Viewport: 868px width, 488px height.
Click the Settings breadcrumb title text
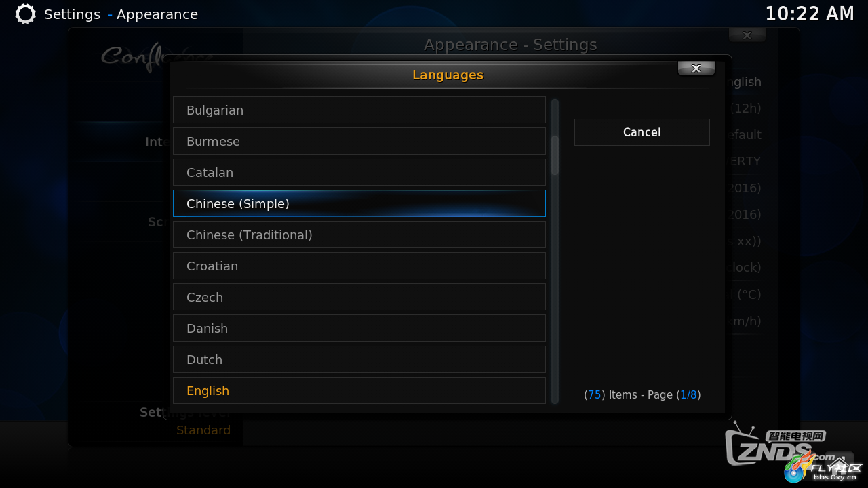click(72, 14)
